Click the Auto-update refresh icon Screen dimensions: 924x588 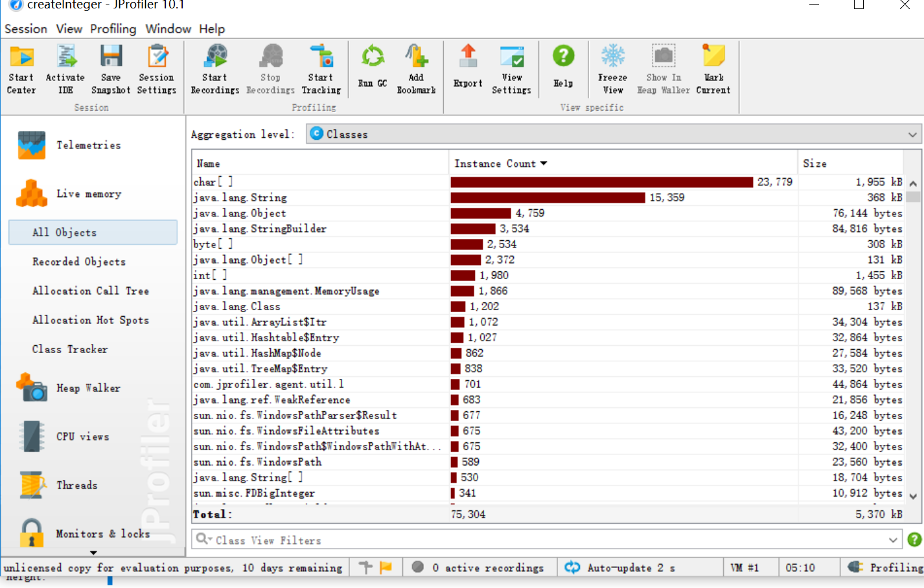click(x=572, y=567)
